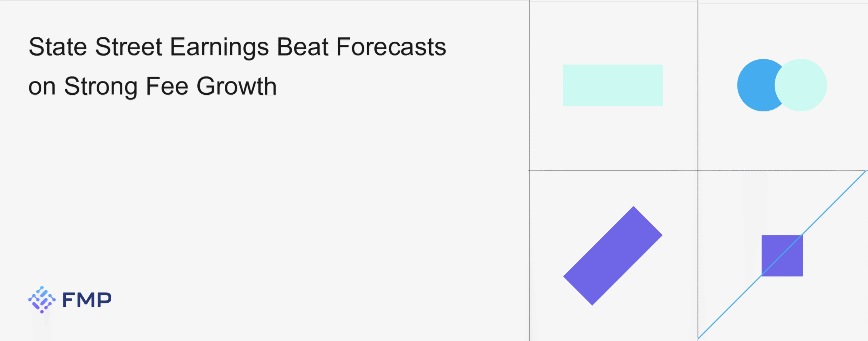Click the blue diagonal line above the purple square

[834, 204]
